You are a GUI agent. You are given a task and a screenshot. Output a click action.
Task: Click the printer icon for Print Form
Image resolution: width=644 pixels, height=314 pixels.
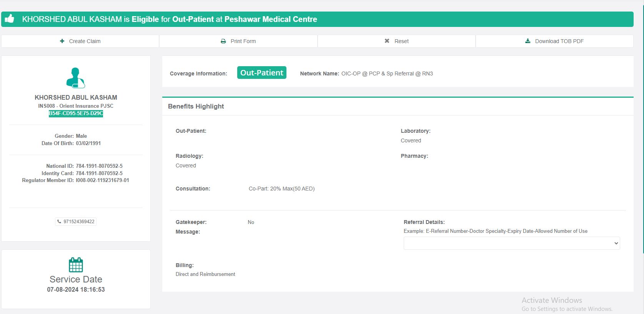[x=223, y=41]
